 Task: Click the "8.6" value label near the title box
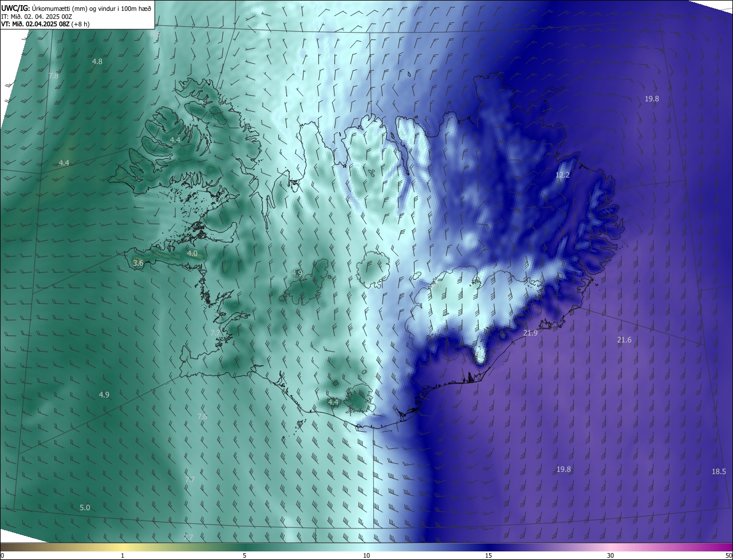pyautogui.click(x=156, y=34)
